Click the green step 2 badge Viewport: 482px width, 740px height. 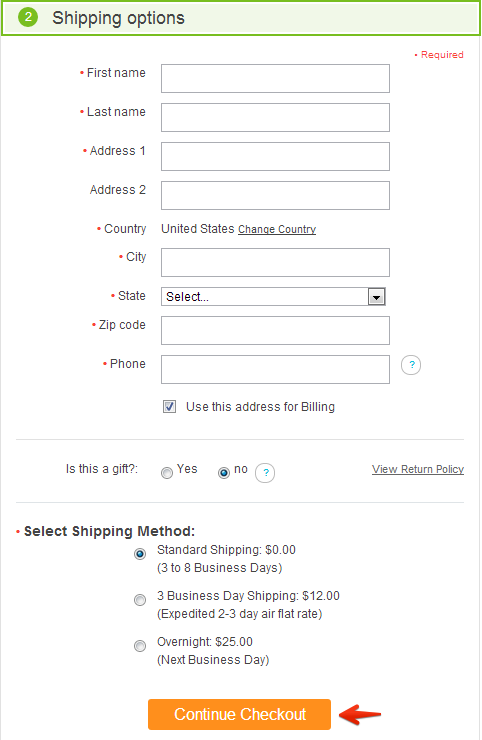(x=28, y=17)
